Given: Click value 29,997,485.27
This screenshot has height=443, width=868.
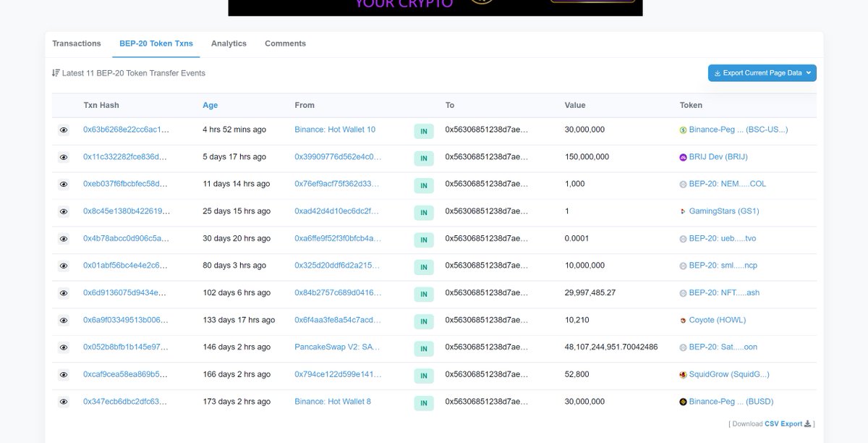Looking at the screenshot, I should coord(590,292).
